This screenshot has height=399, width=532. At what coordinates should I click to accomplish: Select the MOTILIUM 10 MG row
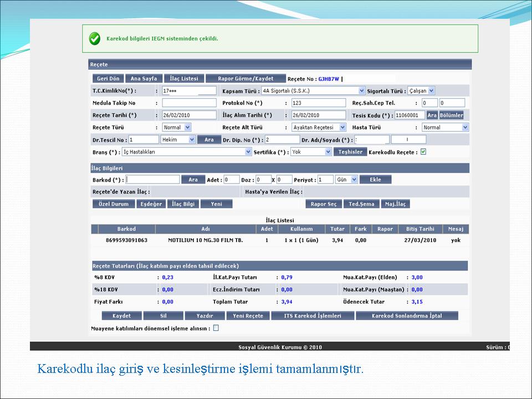point(205,241)
